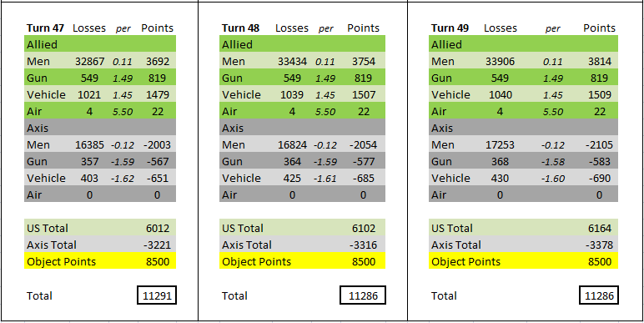Select the Turn 49 header cell
The height and width of the screenshot is (323, 644).
coord(450,28)
